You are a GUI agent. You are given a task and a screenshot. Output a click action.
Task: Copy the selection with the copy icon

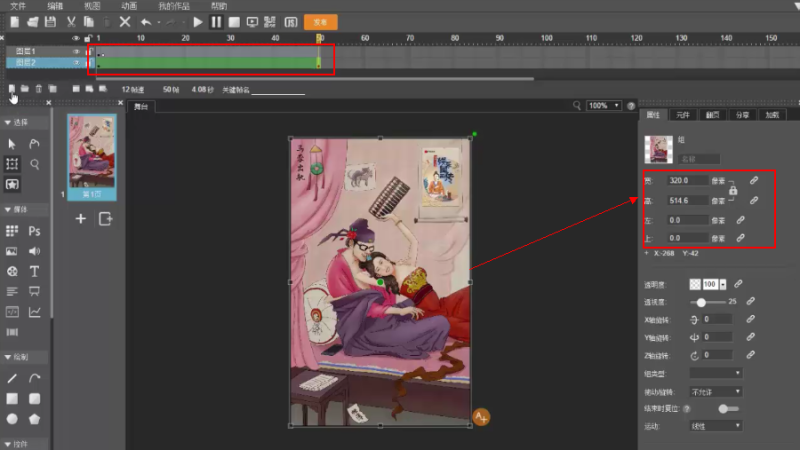pyautogui.click(x=89, y=22)
